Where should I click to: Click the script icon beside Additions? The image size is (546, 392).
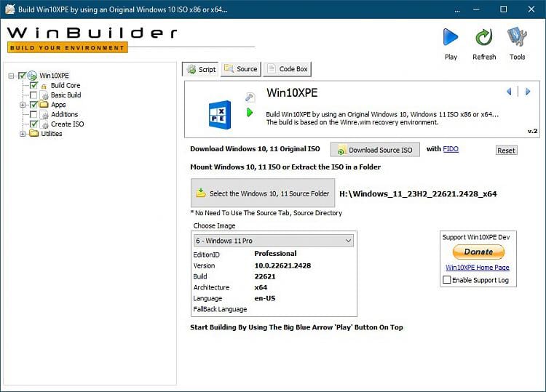click(44, 114)
